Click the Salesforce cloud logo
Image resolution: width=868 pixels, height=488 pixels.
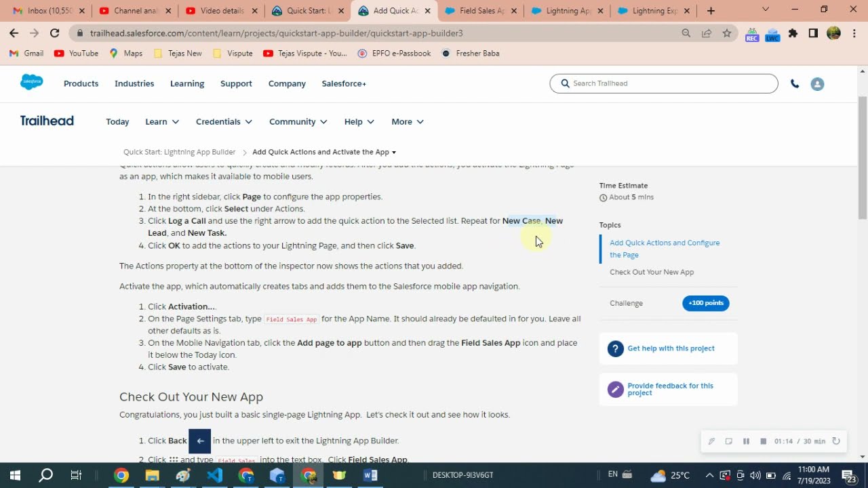[x=31, y=83]
